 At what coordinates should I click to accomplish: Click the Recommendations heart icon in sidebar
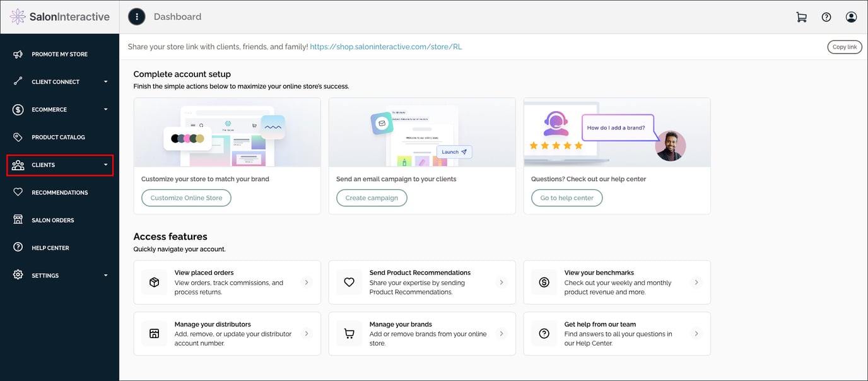[x=18, y=192]
